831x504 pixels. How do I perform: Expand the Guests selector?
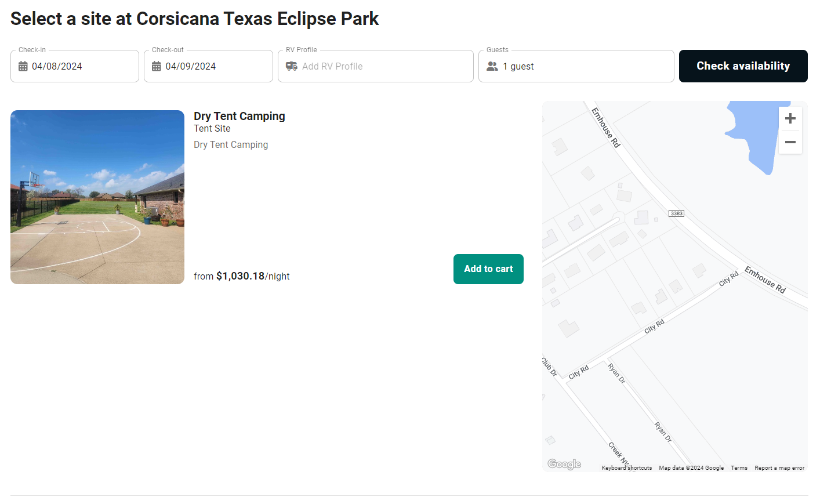pyautogui.click(x=576, y=67)
